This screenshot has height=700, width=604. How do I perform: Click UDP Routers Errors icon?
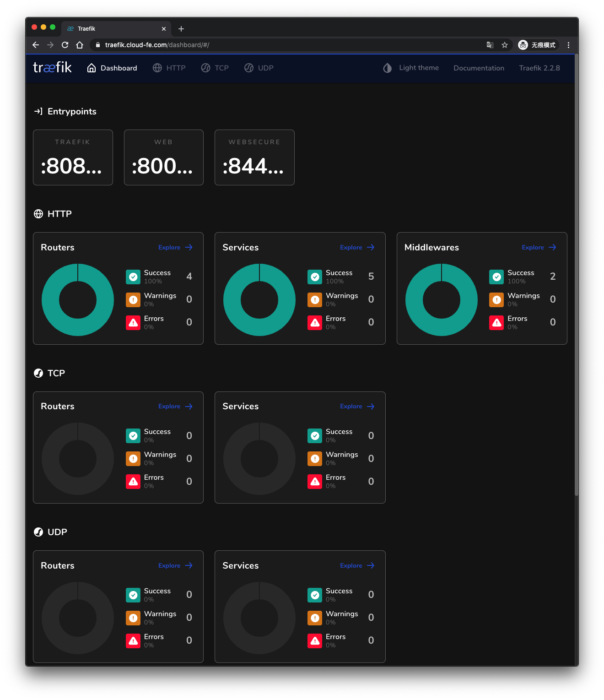133,640
